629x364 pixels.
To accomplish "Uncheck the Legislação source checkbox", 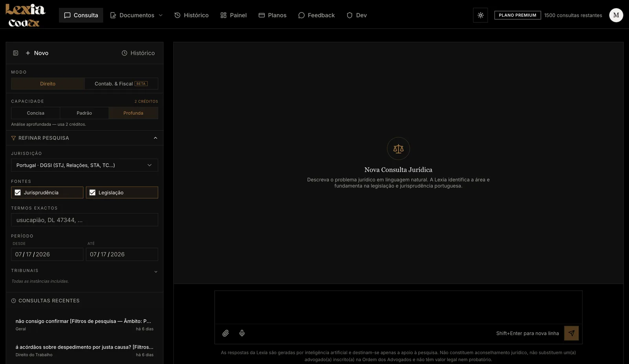I will 92,193.
